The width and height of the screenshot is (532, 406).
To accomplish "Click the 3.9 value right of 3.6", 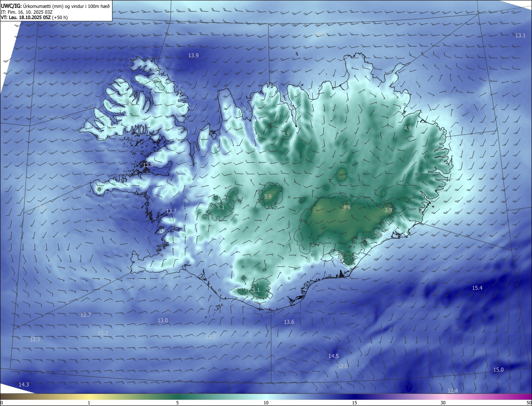I will 388,210.
